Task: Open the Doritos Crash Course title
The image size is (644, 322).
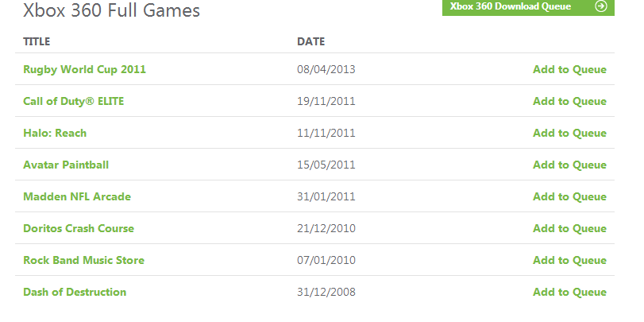Action: (79, 228)
